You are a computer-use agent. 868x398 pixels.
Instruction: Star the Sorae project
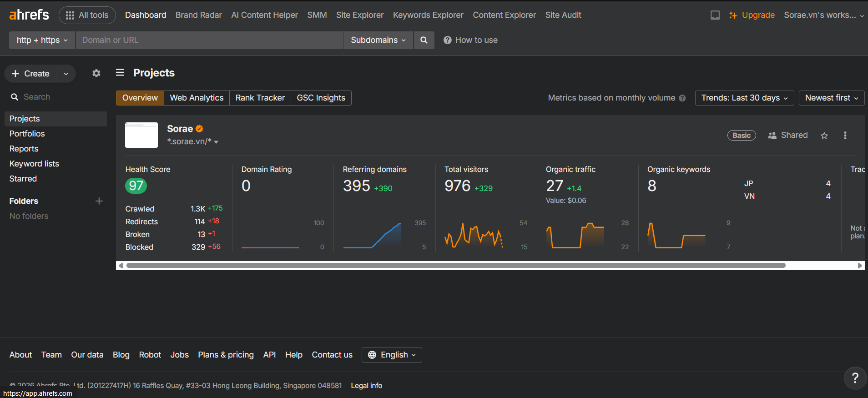click(x=824, y=135)
